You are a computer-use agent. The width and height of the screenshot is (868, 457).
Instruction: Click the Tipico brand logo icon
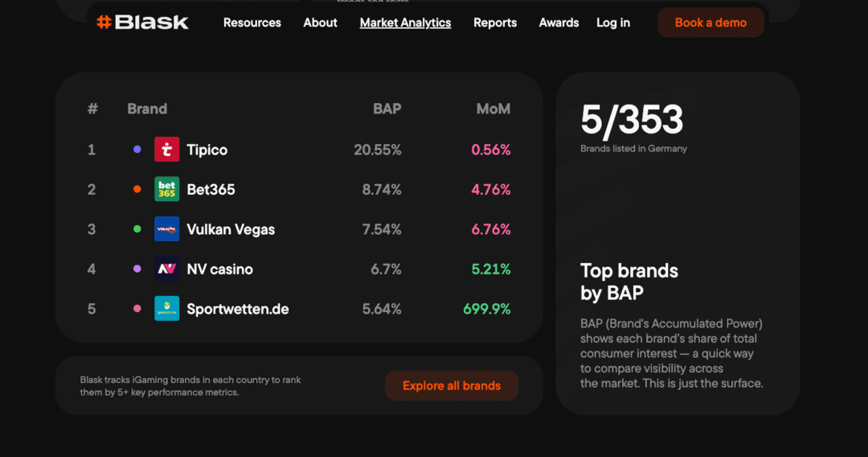166,150
